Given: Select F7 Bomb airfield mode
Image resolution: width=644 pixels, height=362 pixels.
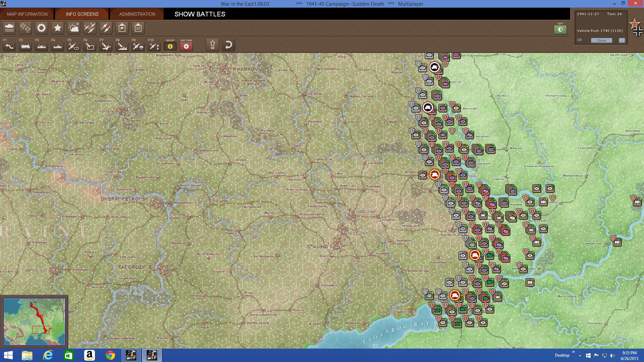Looking at the screenshot, I should point(106,46).
